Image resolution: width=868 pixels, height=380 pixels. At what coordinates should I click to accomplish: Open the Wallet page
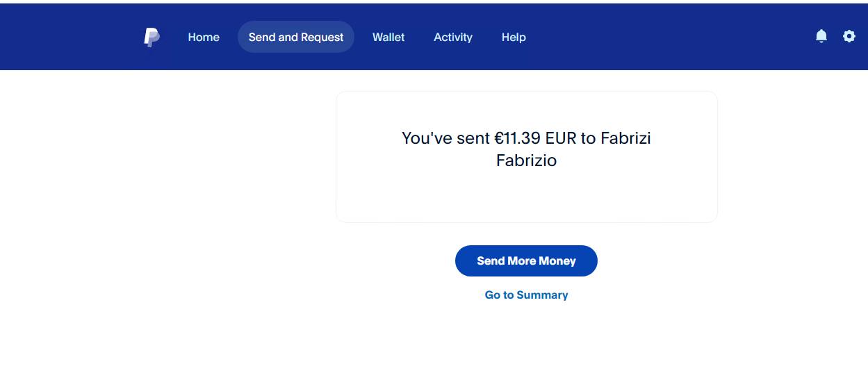388,38
